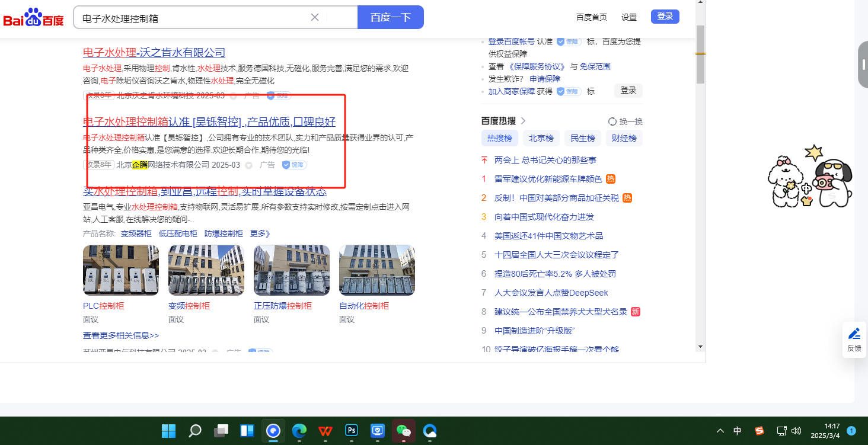Expand 百度热搜 via its chevron arrow
The width and height of the screenshot is (868, 445).
click(523, 121)
